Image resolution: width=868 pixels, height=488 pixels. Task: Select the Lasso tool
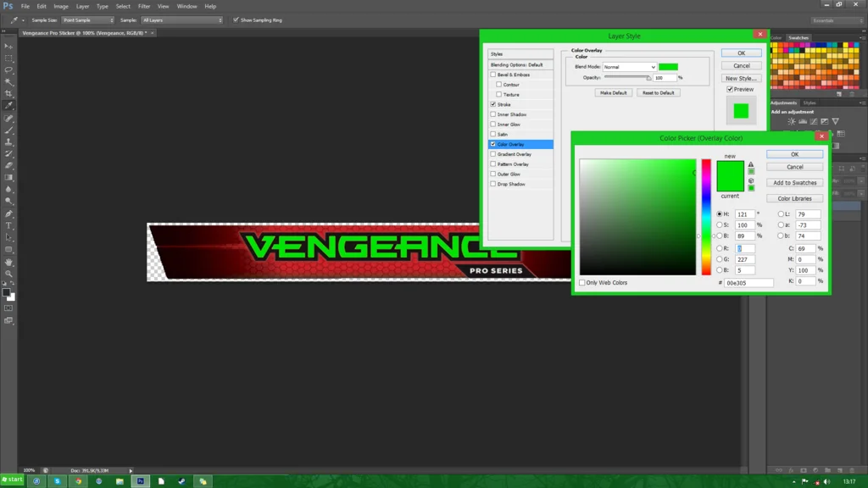[8, 70]
